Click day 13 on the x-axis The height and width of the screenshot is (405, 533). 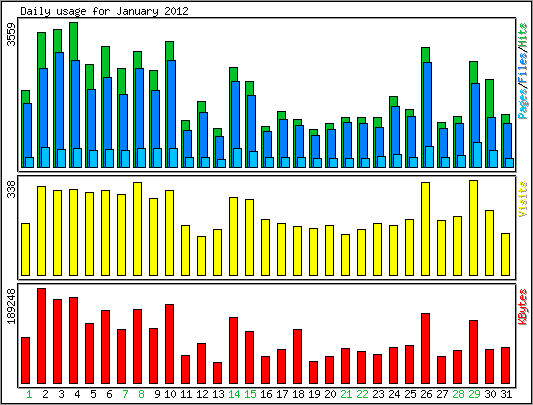pyautogui.click(x=218, y=394)
